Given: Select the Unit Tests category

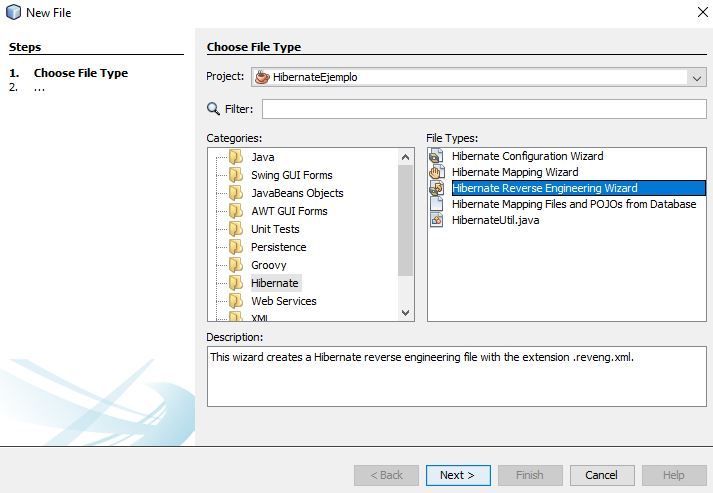Looking at the screenshot, I should pyautogui.click(x=275, y=229).
